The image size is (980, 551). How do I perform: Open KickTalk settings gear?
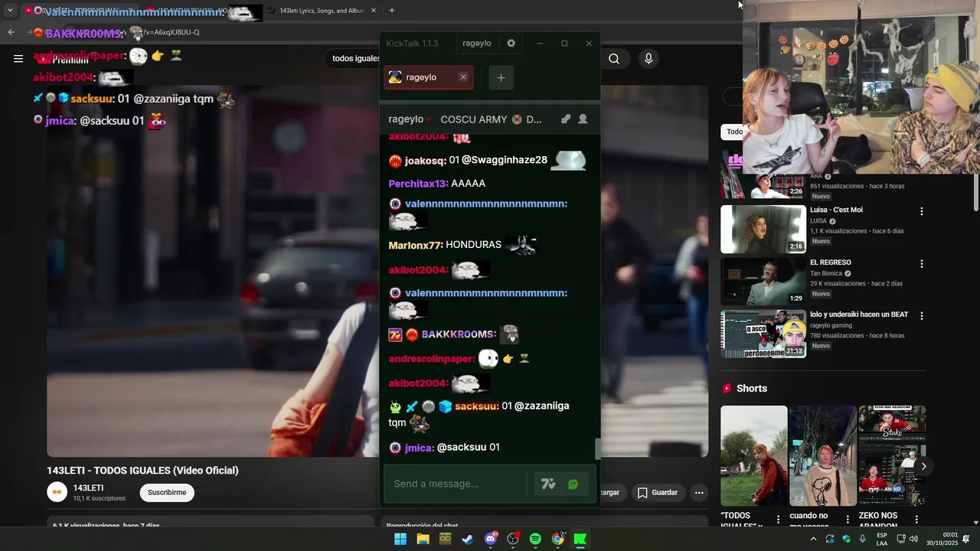click(x=511, y=44)
